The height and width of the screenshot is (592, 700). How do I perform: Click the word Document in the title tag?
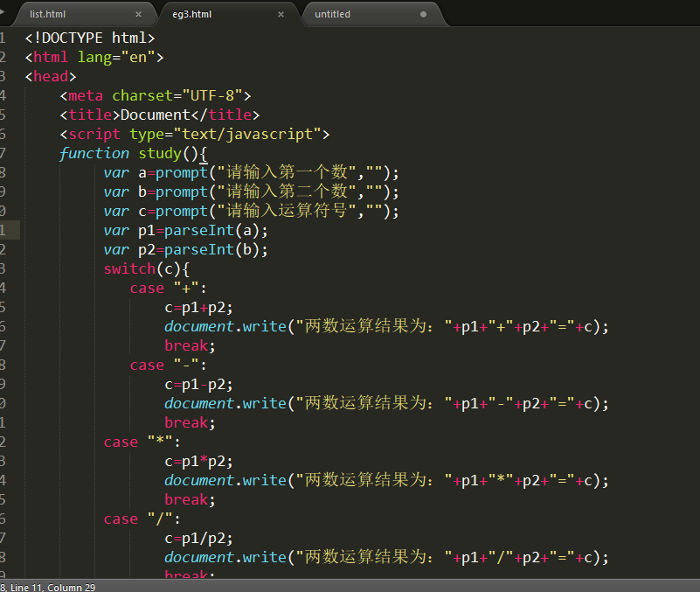tap(156, 115)
